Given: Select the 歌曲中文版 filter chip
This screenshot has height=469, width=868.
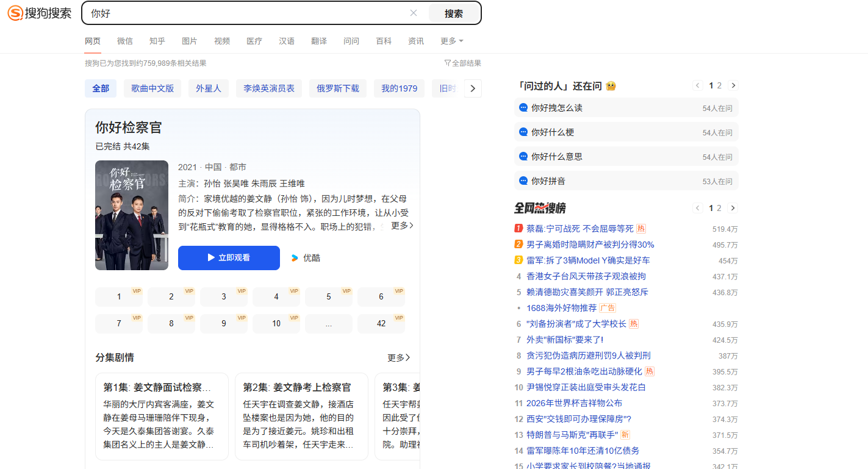Looking at the screenshot, I should tap(152, 88).
